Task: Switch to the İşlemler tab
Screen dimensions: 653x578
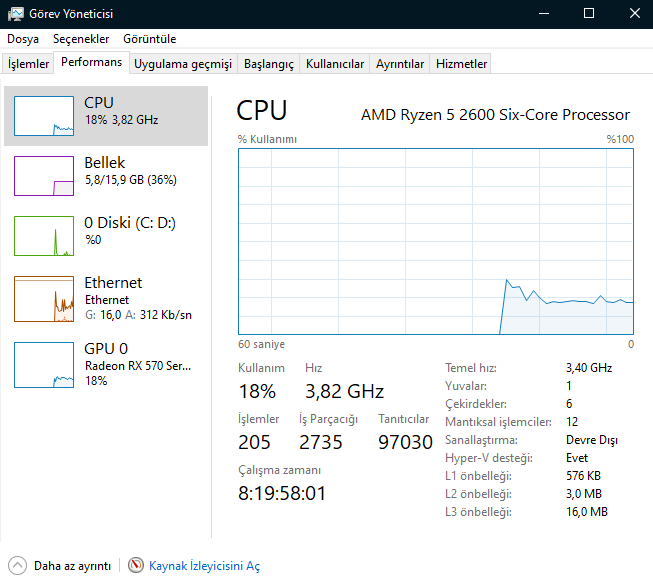Action: 29,64
